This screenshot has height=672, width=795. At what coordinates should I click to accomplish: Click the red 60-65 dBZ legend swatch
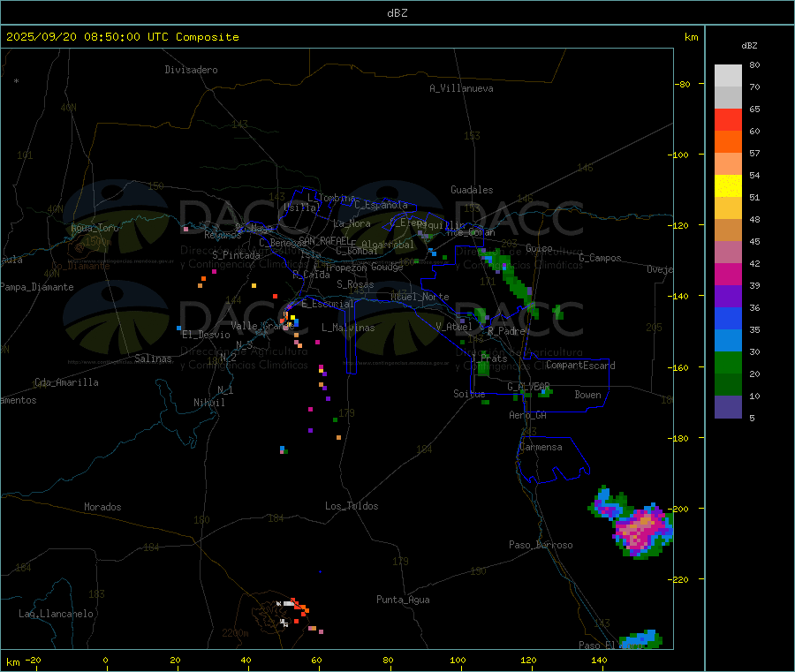728,119
